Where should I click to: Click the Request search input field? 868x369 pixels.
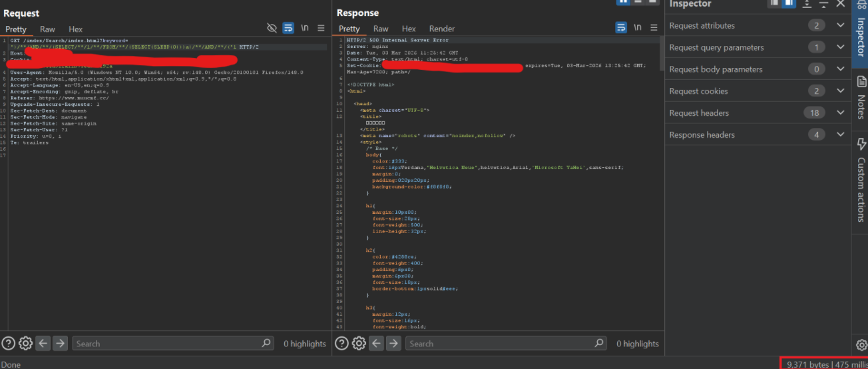(x=166, y=344)
